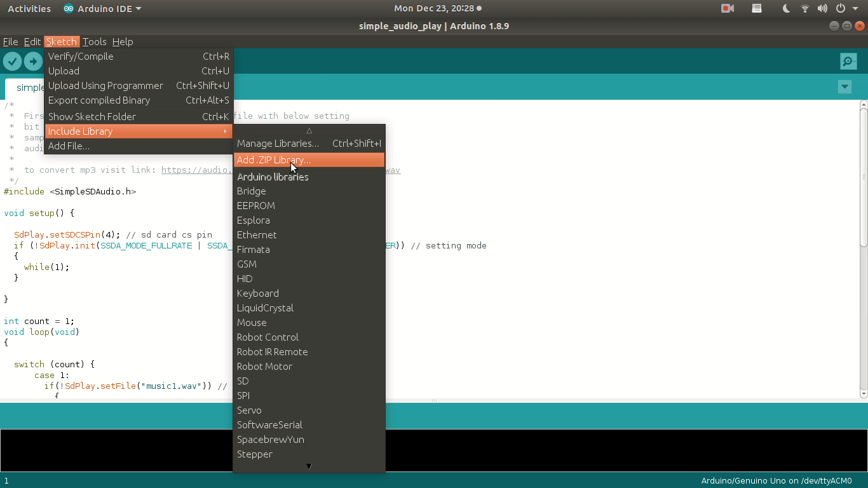Open the Serial Monitor magnifier icon
The image size is (868, 488).
(848, 61)
